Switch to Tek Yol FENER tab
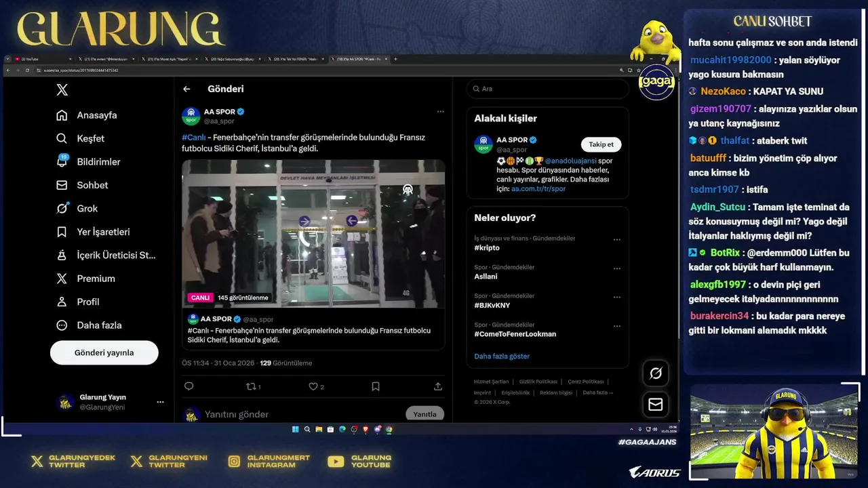868x488 pixels. [x=295, y=59]
